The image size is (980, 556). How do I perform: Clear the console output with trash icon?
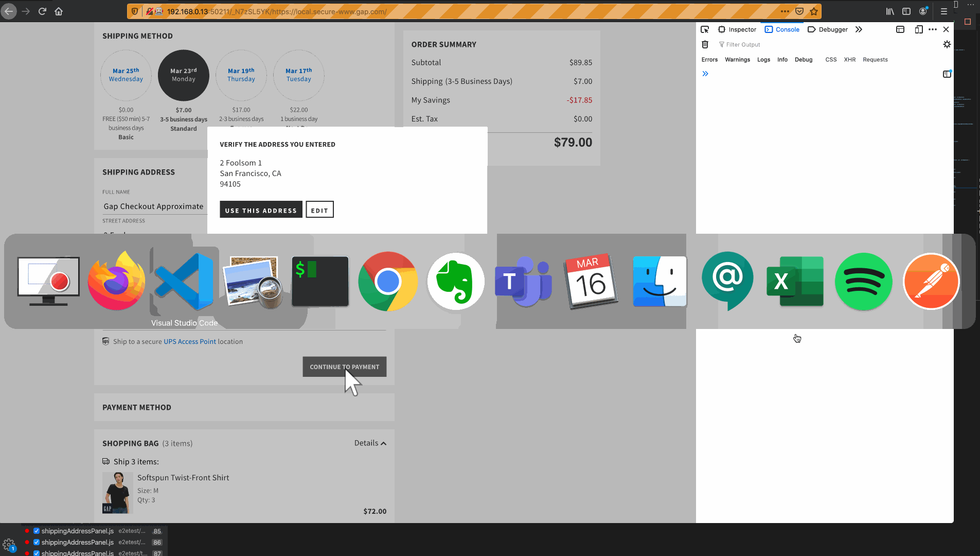705,44
